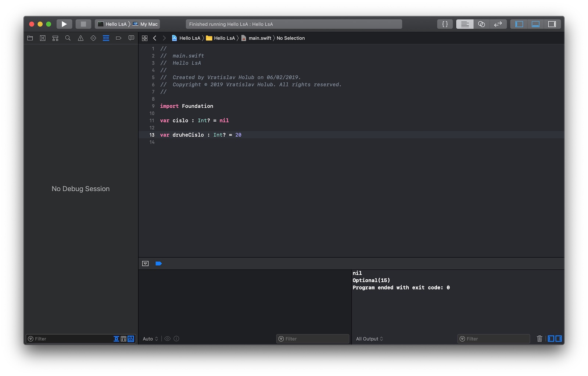Choose the My Mac run destination
This screenshot has width=588, height=376.
click(x=145, y=24)
